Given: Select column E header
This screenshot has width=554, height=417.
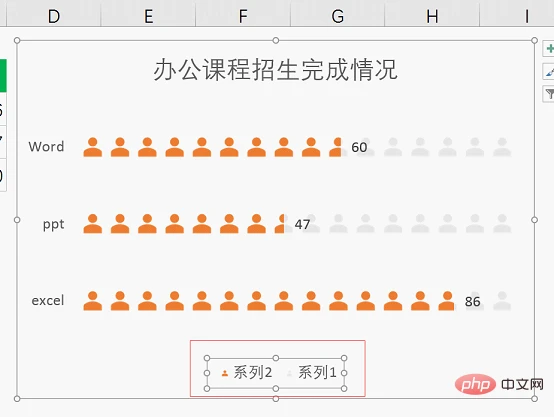Looking at the screenshot, I should click(x=148, y=16).
